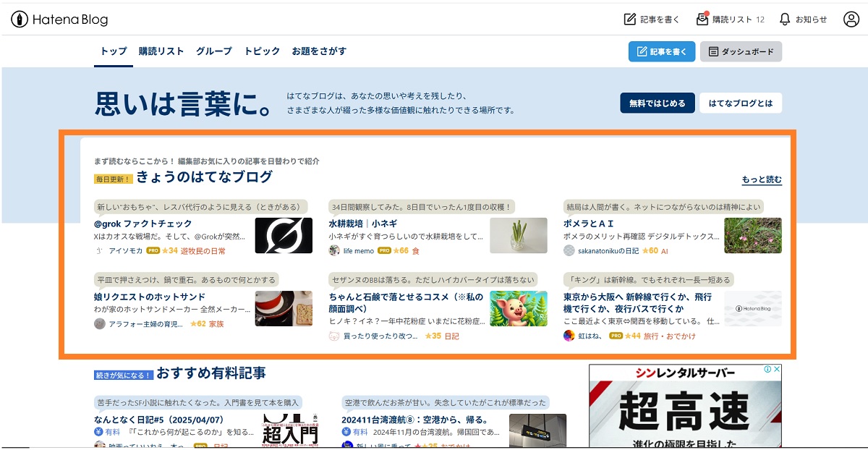Click the Hatena Blog placeholder thumbnail

pyautogui.click(x=753, y=308)
